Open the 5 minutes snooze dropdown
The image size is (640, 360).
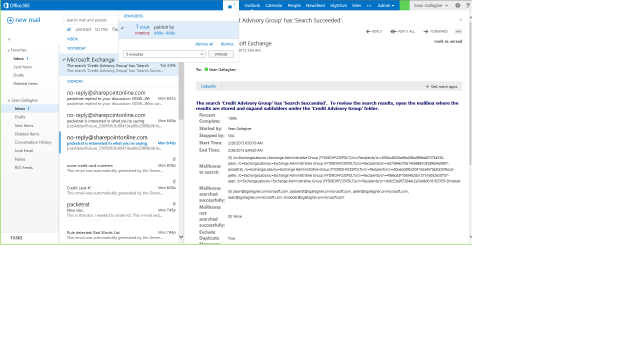click(x=164, y=54)
